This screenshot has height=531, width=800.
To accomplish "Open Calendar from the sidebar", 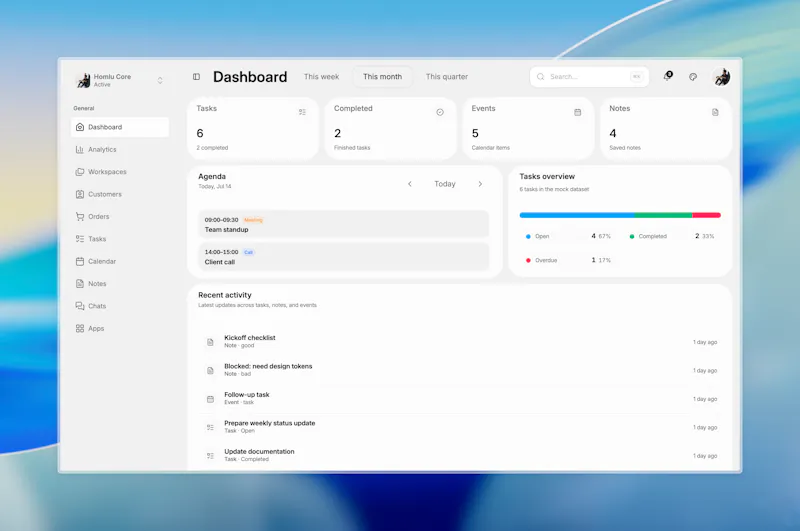I will pos(120,261).
